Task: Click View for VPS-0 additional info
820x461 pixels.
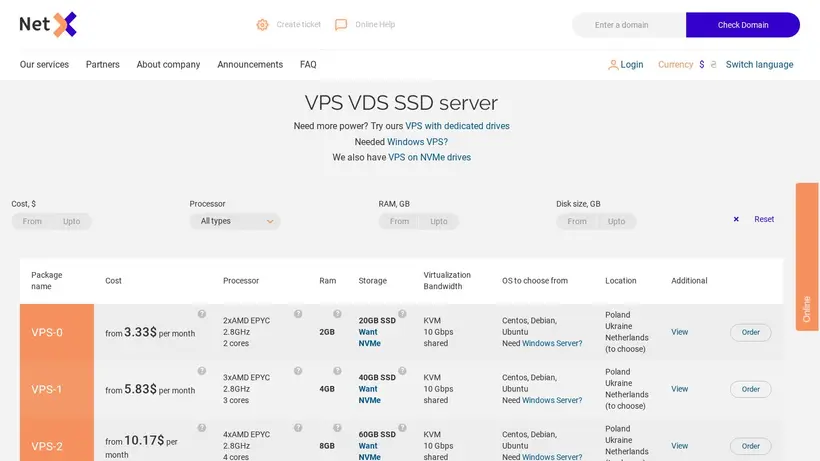Action: [x=679, y=332]
